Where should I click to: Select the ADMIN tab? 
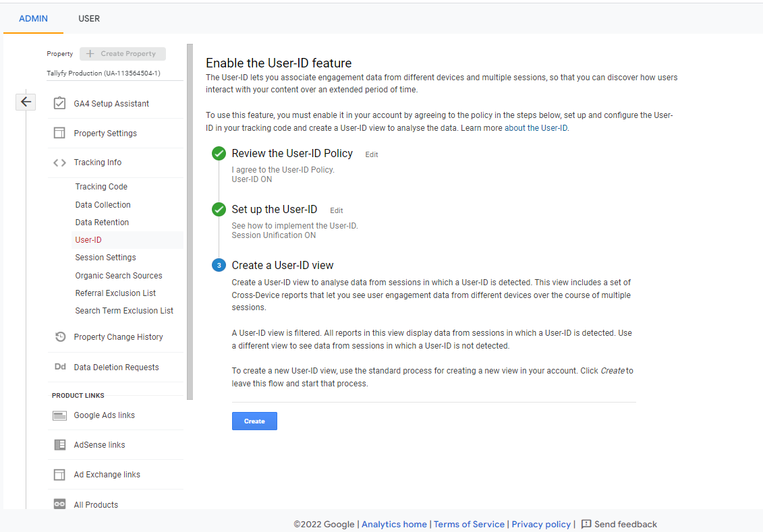pyautogui.click(x=33, y=19)
